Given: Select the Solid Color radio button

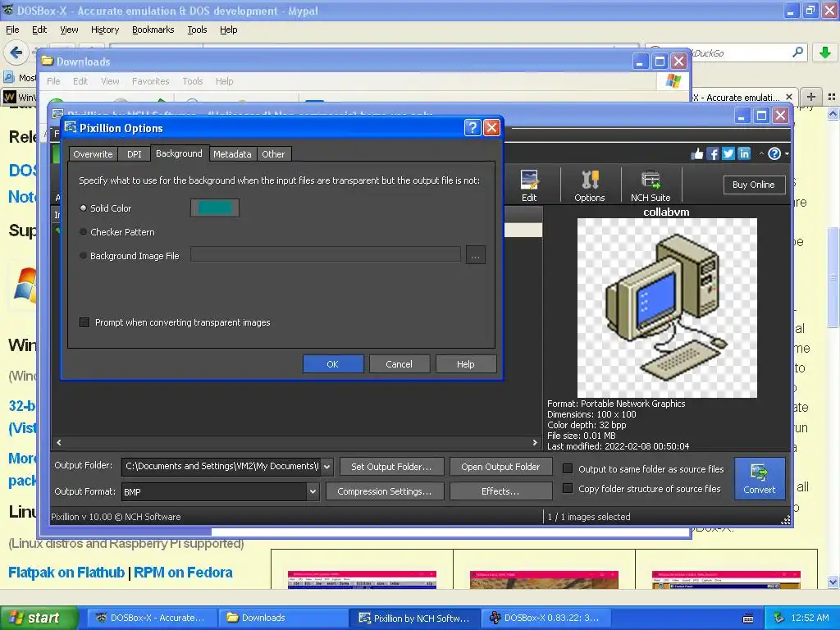Looking at the screenshot, I should point(83,208).
